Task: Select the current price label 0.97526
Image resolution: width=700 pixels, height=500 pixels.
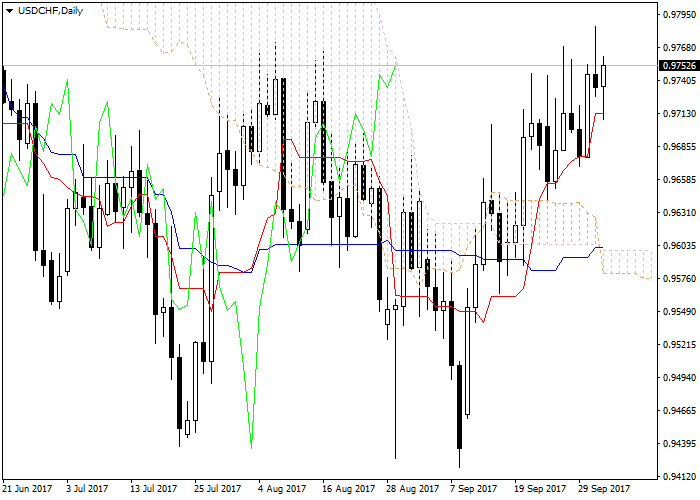Action: point(679,66)
